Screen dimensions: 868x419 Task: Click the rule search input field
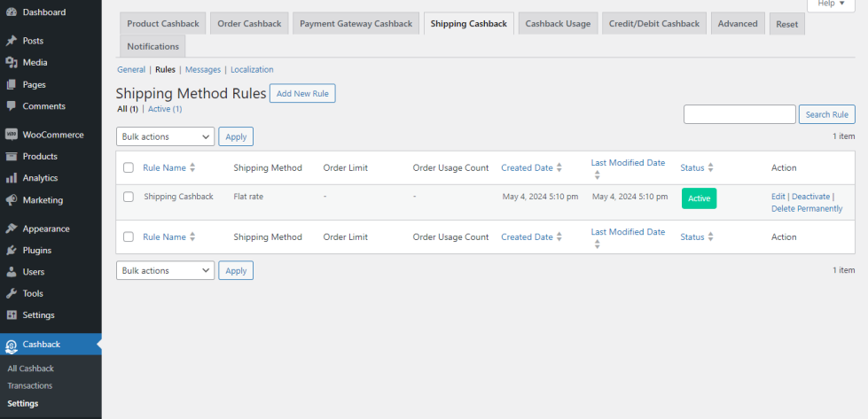tap(739, 114)
